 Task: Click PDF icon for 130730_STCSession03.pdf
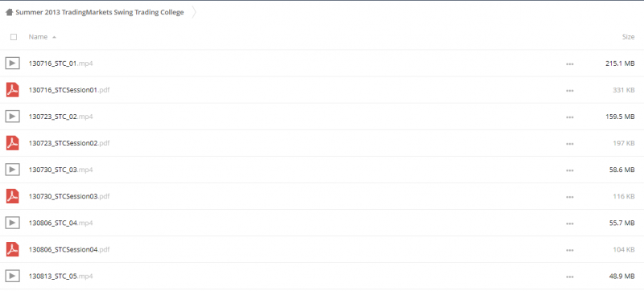(x=13, y=196)
